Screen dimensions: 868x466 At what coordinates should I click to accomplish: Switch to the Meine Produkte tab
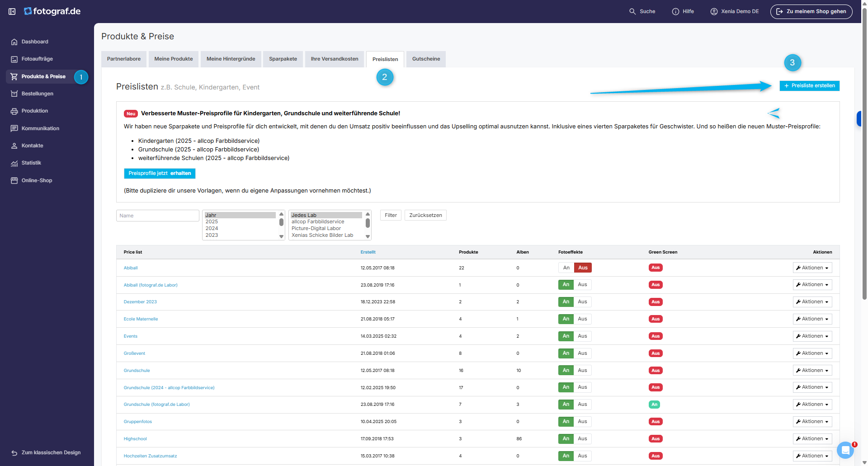pos(174,59)
